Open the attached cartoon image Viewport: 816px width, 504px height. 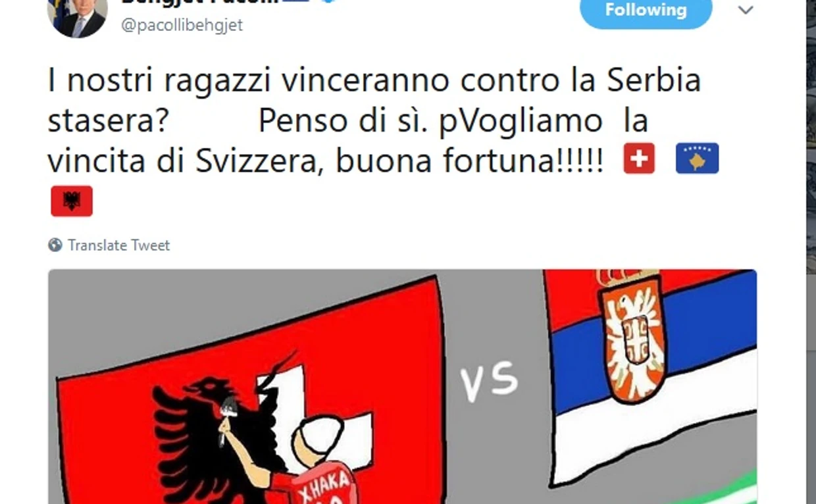[x=402, y=387]
